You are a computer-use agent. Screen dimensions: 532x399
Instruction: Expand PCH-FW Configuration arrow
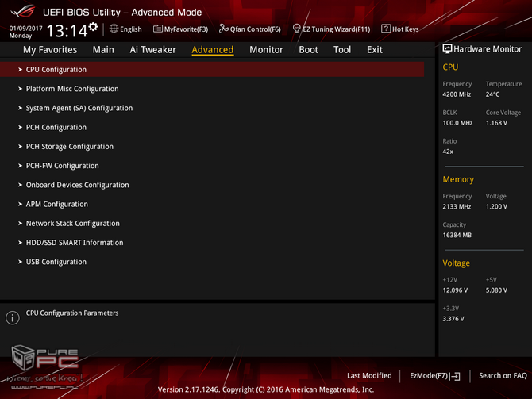click(x=21, y=166)
